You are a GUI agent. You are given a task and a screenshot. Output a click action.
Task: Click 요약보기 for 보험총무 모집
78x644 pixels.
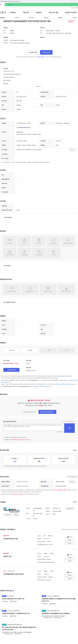[x=70, y=558]
